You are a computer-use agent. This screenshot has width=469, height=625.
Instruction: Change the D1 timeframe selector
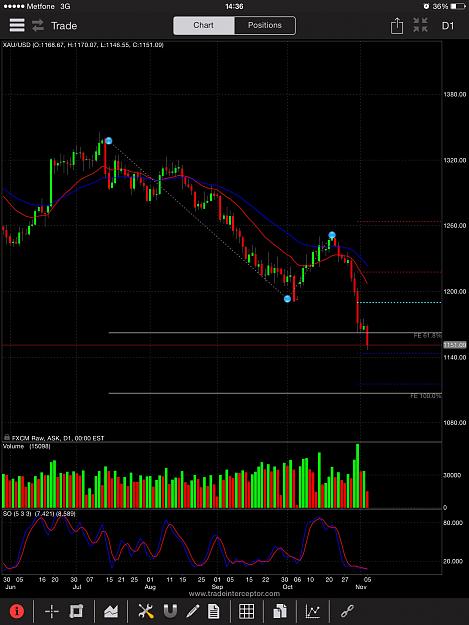[x=448, y=26]
